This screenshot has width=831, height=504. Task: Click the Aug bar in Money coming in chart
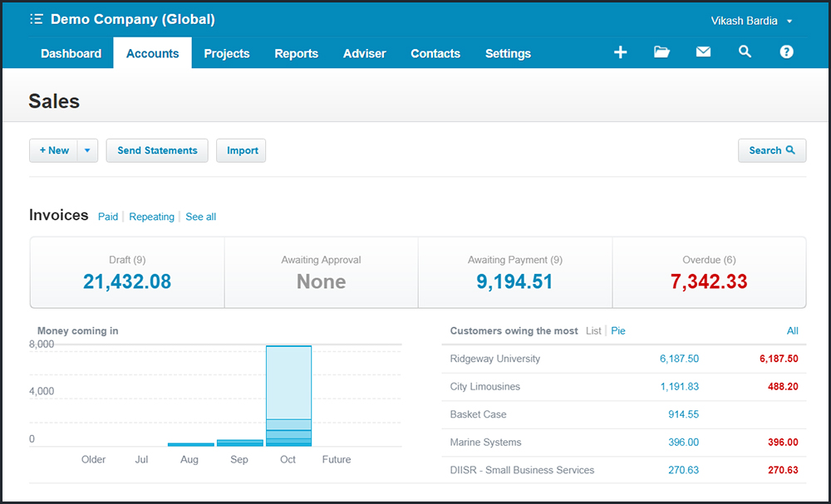[x=191, y=445]
